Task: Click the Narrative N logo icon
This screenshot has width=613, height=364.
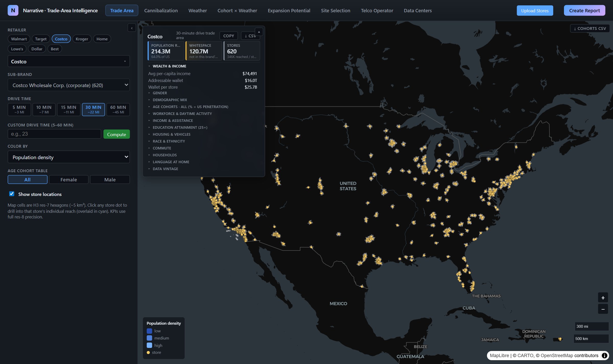Action: click(13, 10)
